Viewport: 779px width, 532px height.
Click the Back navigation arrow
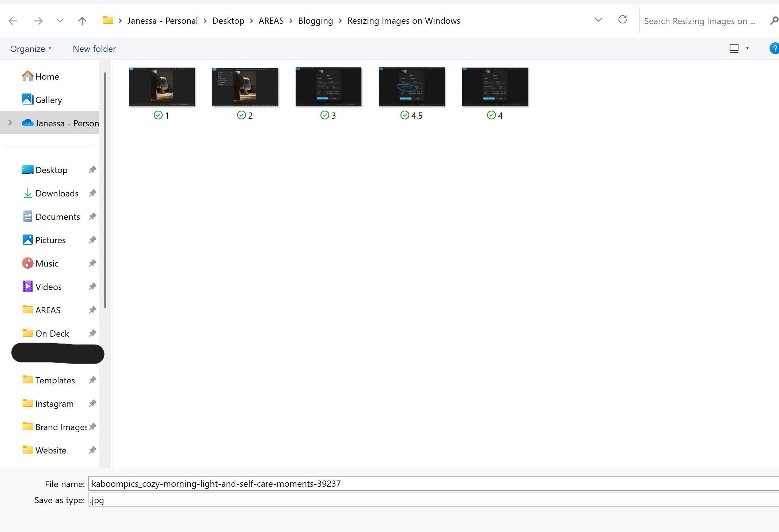[13, 21]
